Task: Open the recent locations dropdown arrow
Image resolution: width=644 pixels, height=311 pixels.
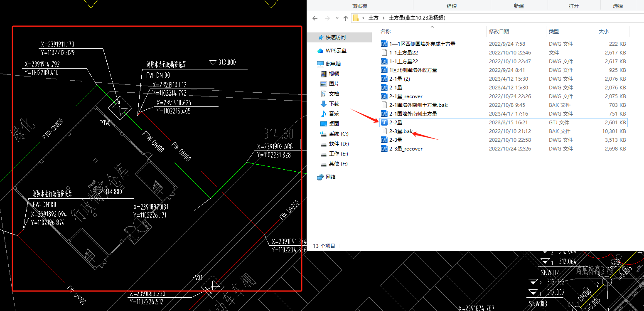Action: [x=336, y=18]
